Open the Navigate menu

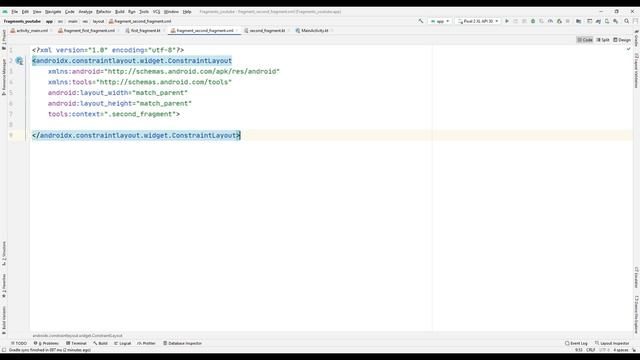(x=53, y=12)
